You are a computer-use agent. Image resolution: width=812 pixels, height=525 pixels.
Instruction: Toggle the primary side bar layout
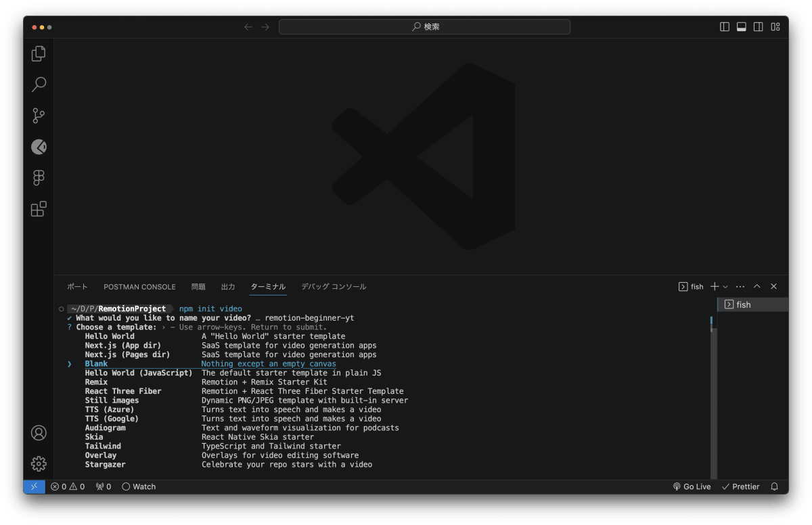point(725,27)
